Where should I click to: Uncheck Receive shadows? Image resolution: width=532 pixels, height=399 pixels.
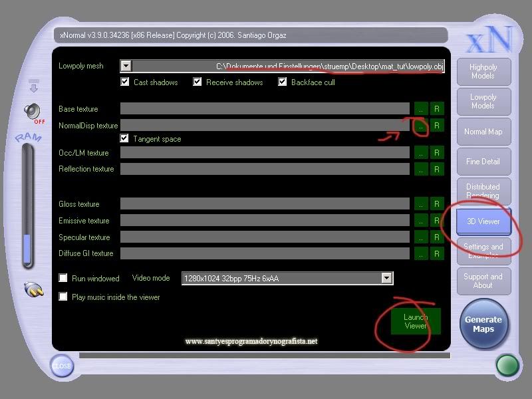point(197,82)
